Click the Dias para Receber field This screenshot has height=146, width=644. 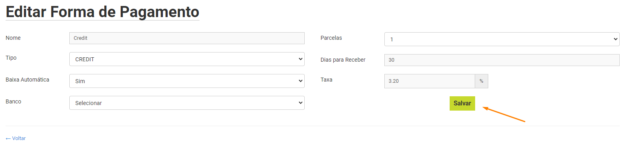click(x=502, y=60)
